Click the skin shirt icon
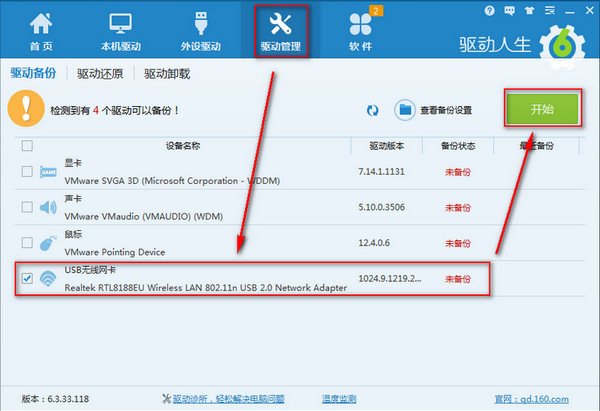Viewport: 600px width, 411px height. [530, 11]
